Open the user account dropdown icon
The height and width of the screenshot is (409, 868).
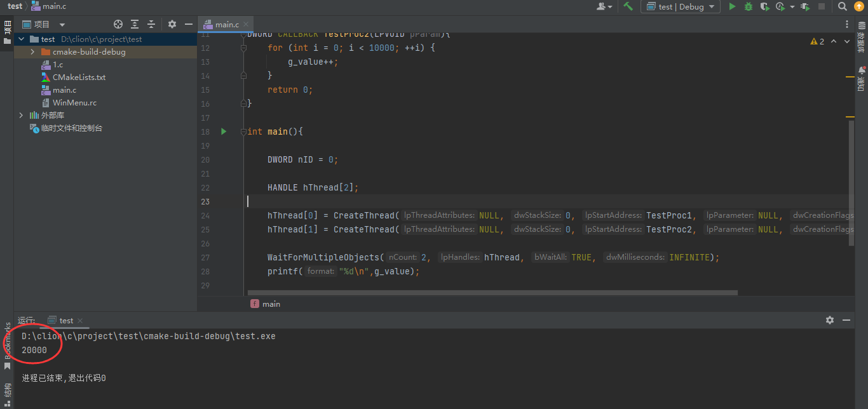[604, 6]
